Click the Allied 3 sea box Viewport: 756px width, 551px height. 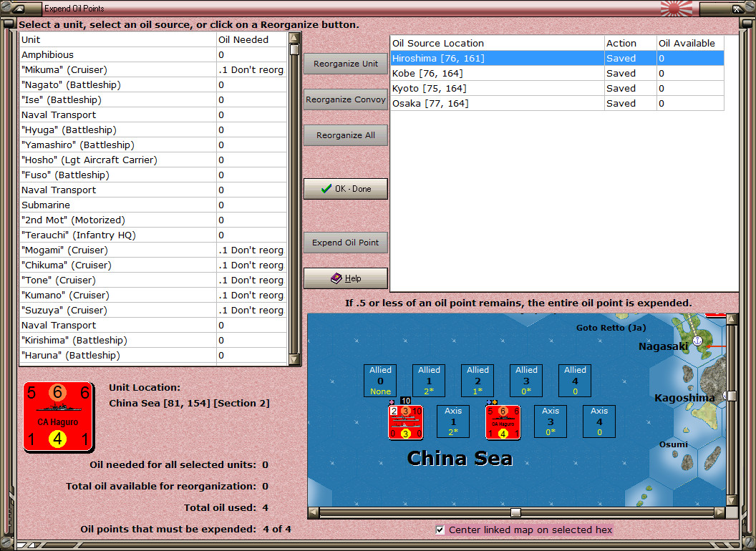pos(526,381)
